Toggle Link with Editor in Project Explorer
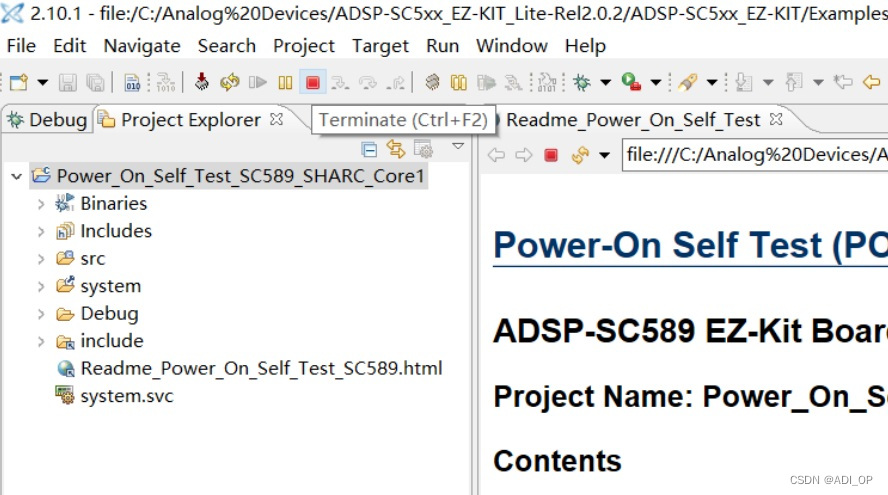The image size is (888, 495). 396,150
